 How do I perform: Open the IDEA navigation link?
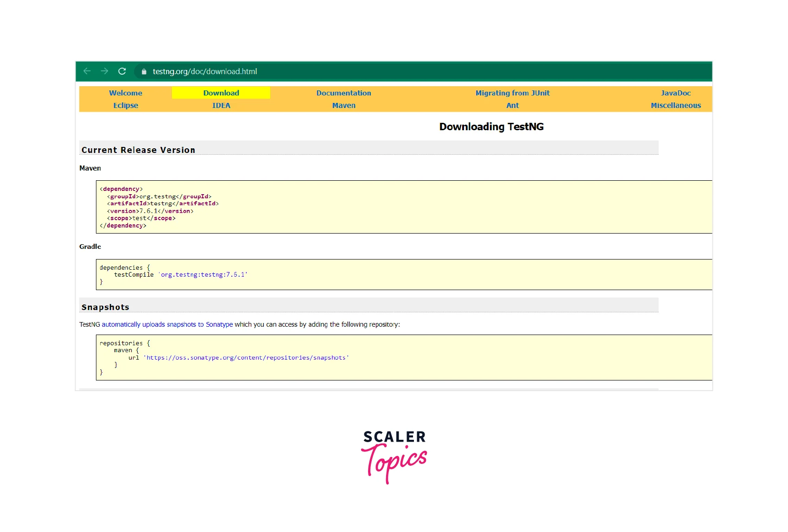tap(221, 106)
